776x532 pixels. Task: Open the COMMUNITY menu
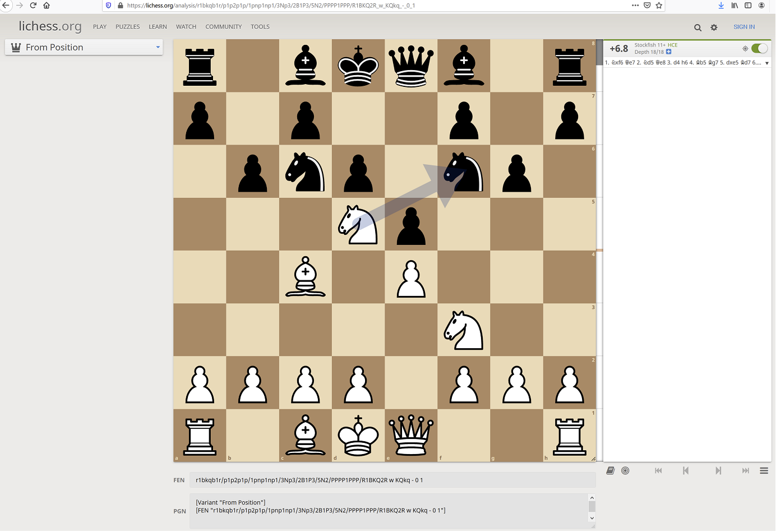click(x=224, y=26)
